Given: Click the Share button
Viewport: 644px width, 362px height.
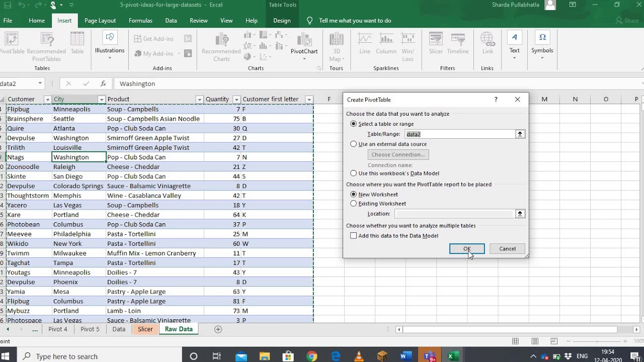Looking at the screenshot, I should click(x=627, y=21).
